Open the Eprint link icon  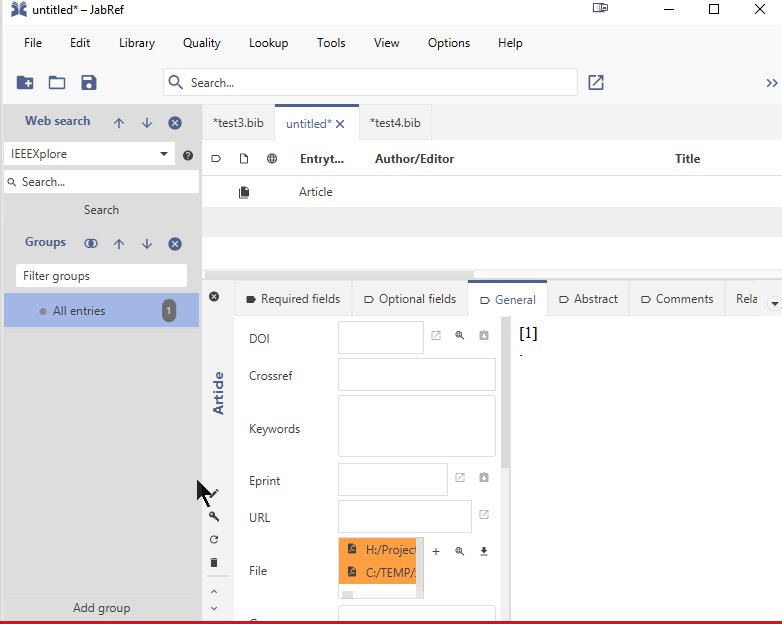[x=460, y=477]
